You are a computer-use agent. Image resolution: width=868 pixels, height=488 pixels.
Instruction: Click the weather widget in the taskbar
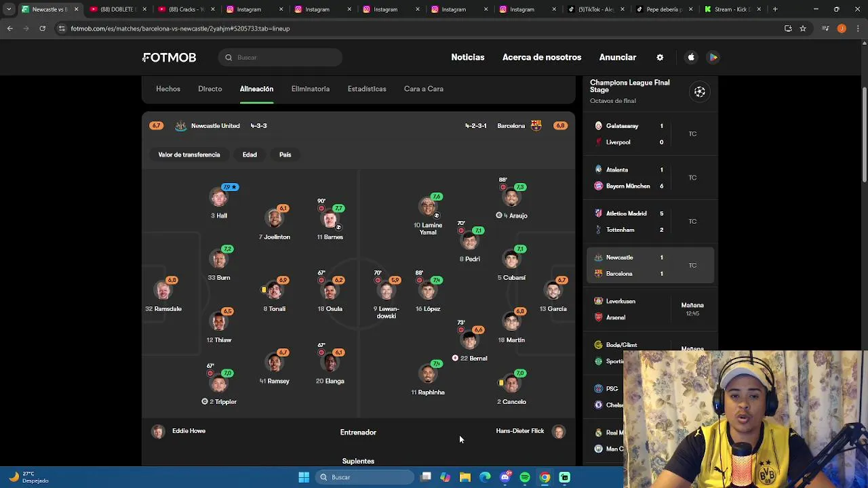tap(29, 477)
